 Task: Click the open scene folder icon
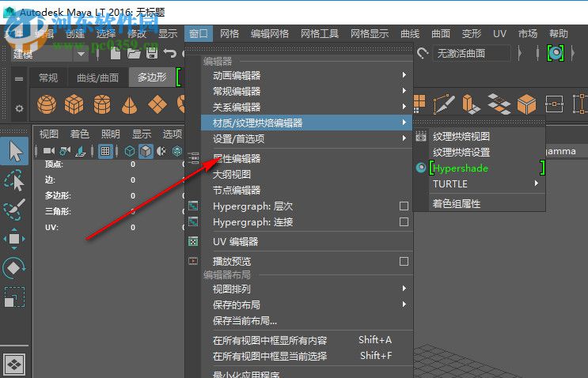pyautogui.click(x=134, y=54)
